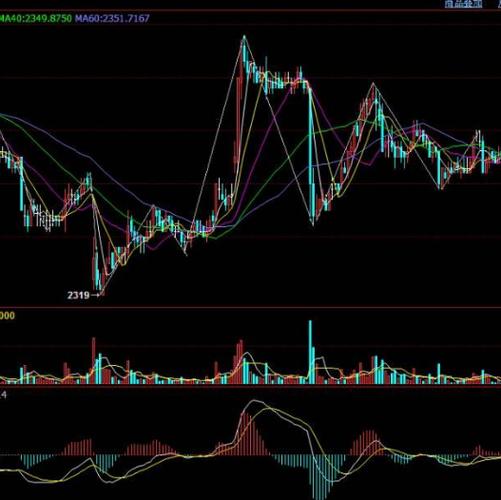This screenshot has width=501, height=500.
Task: Click the yellow volume label ending in 000
Action: point(7,316)
